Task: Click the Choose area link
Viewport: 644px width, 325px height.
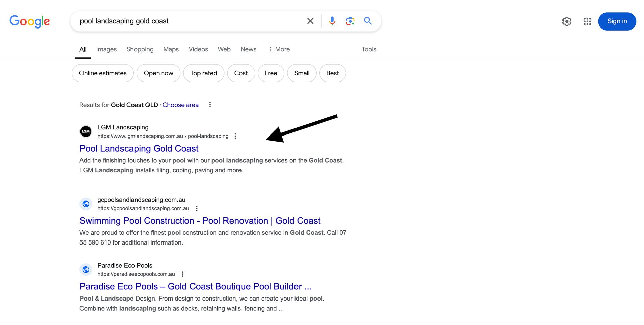Action: tap(180, 105)
